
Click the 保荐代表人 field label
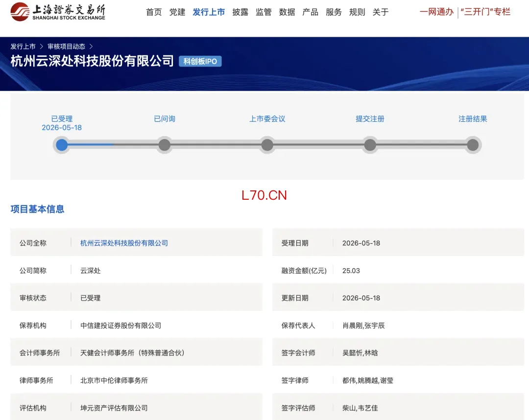pos(298,326)
